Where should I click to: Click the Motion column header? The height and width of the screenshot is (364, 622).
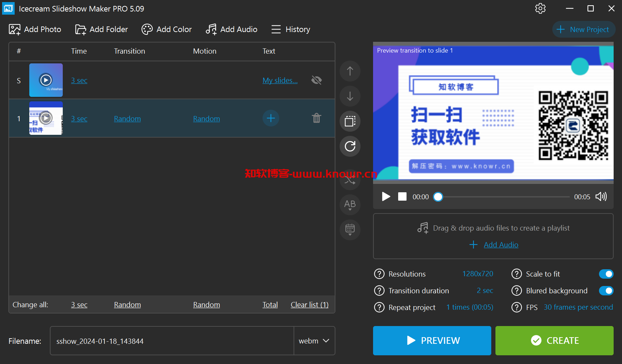click(205, 51)
